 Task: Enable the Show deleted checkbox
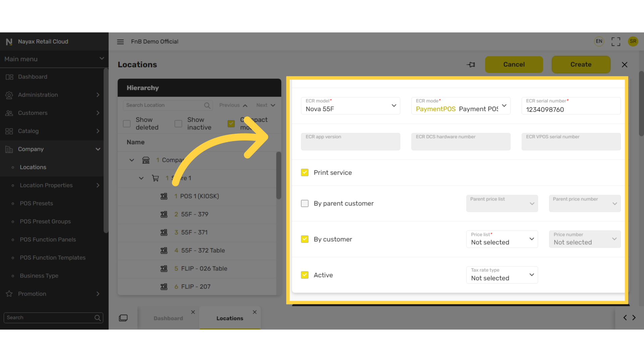127,124
